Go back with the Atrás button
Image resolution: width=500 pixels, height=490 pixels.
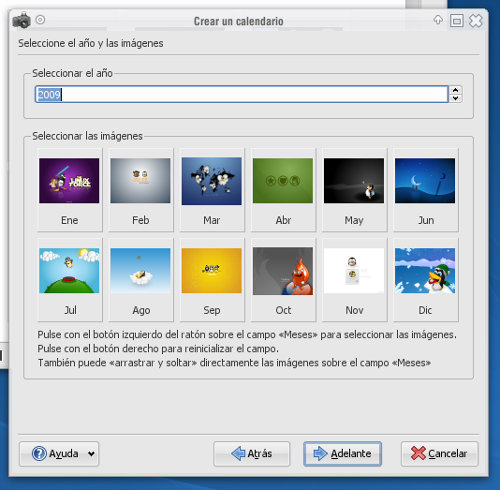pos(252,454)
